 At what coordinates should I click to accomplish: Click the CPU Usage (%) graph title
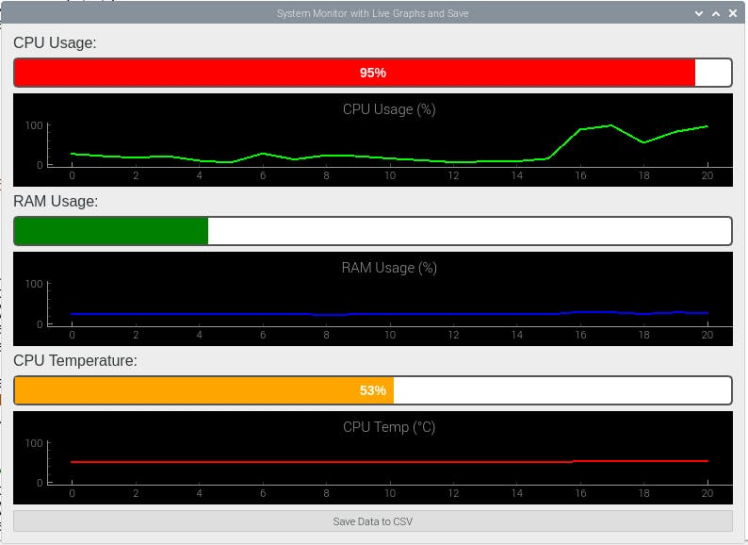389,109
